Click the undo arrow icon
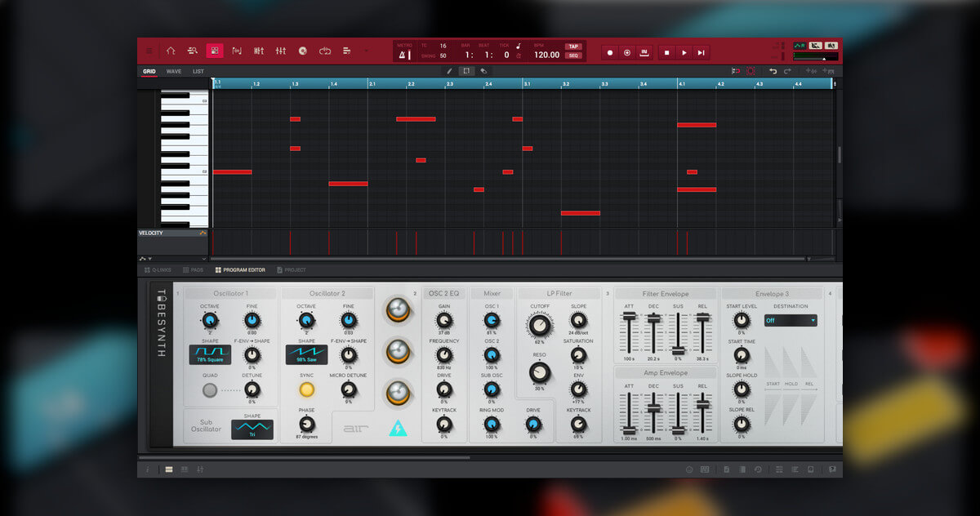Viewport: 980px width, 516px height. pyautogui.click(x=773, y=71)
